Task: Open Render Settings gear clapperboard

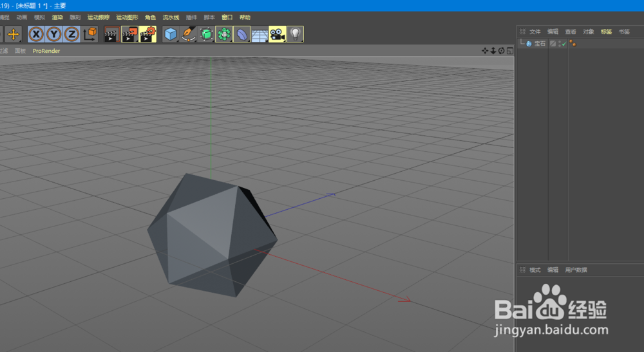Action: [x=148, y=35]
